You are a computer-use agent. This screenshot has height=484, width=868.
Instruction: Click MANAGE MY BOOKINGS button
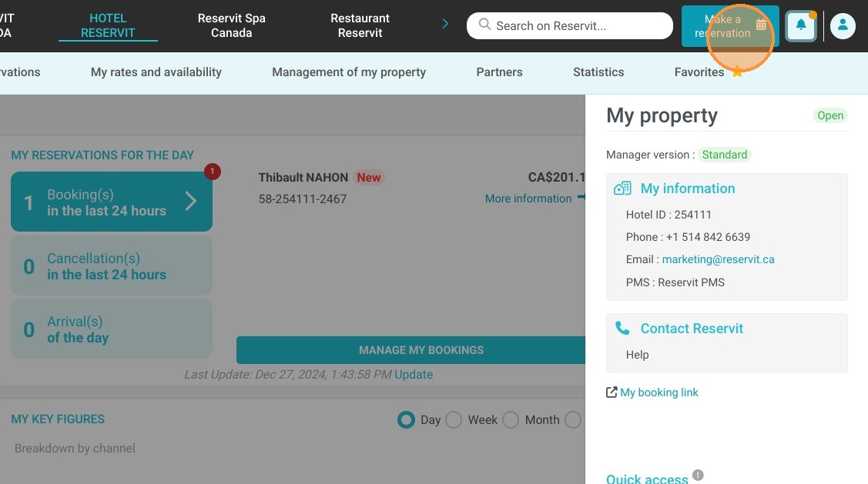[411, 350]
